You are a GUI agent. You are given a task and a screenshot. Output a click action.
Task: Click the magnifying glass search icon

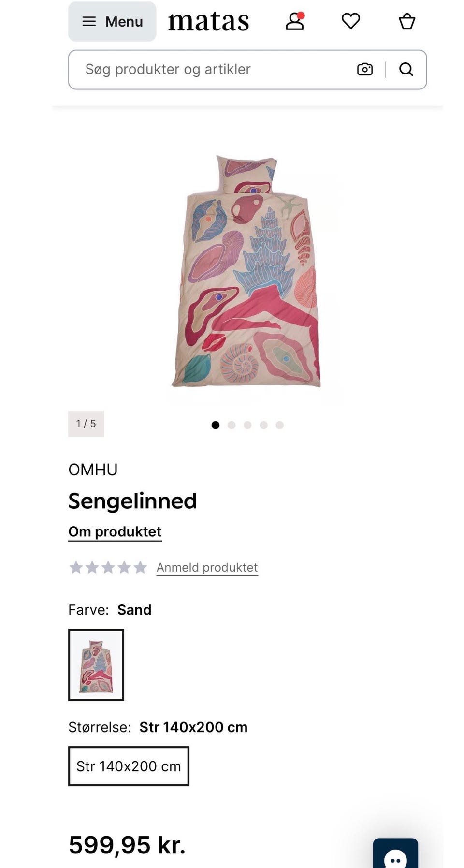pos(406,70)
